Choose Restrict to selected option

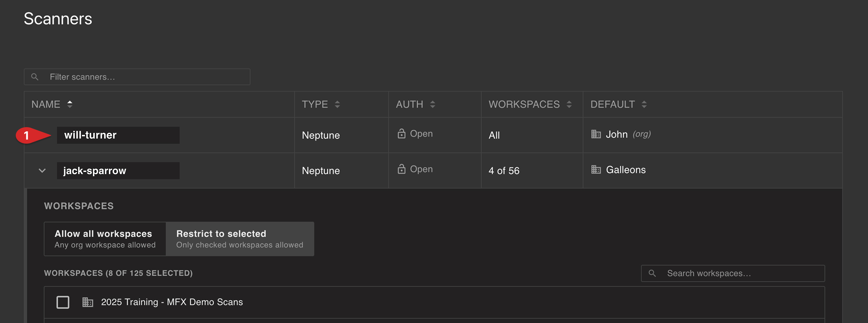tap(240, 239)
